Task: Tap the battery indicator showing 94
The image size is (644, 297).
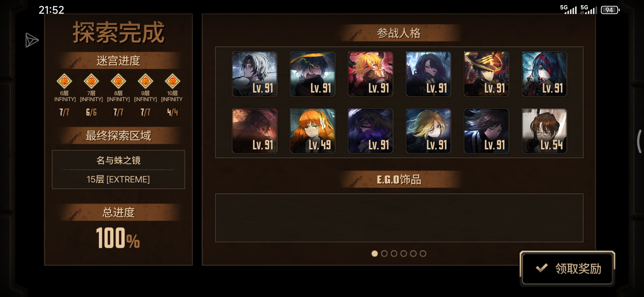Action: pyautogui.click(x=610, y=10)
